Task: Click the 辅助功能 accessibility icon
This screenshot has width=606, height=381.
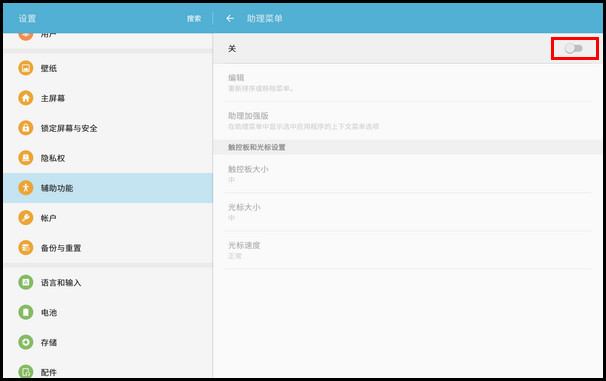Action: tap(26, 188)
